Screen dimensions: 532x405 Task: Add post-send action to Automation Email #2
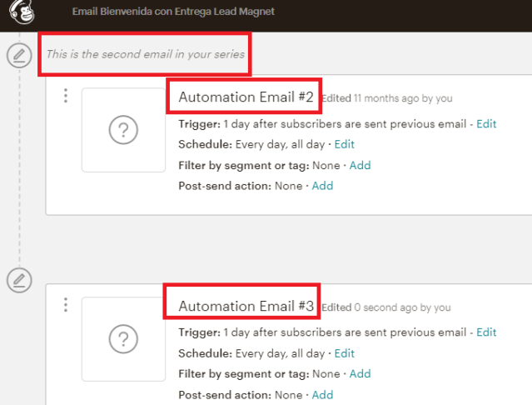point(322,186)
